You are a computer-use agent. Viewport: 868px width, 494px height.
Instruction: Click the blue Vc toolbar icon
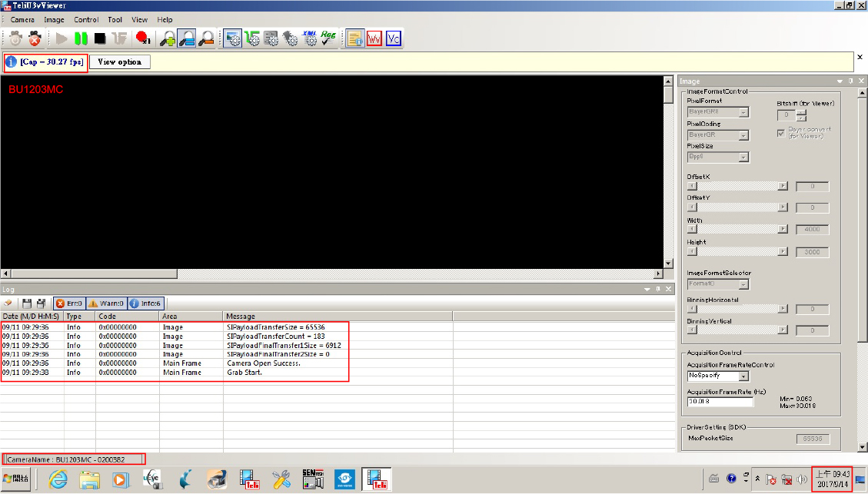pos(394,38)
